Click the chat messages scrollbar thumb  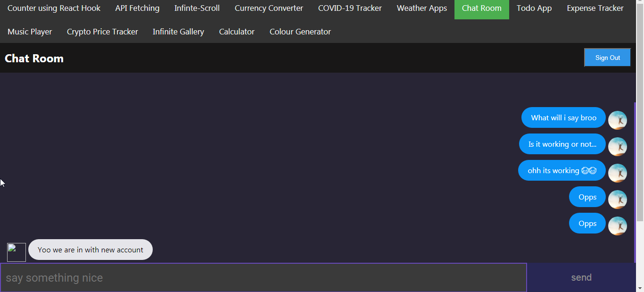tap(635, 183)
